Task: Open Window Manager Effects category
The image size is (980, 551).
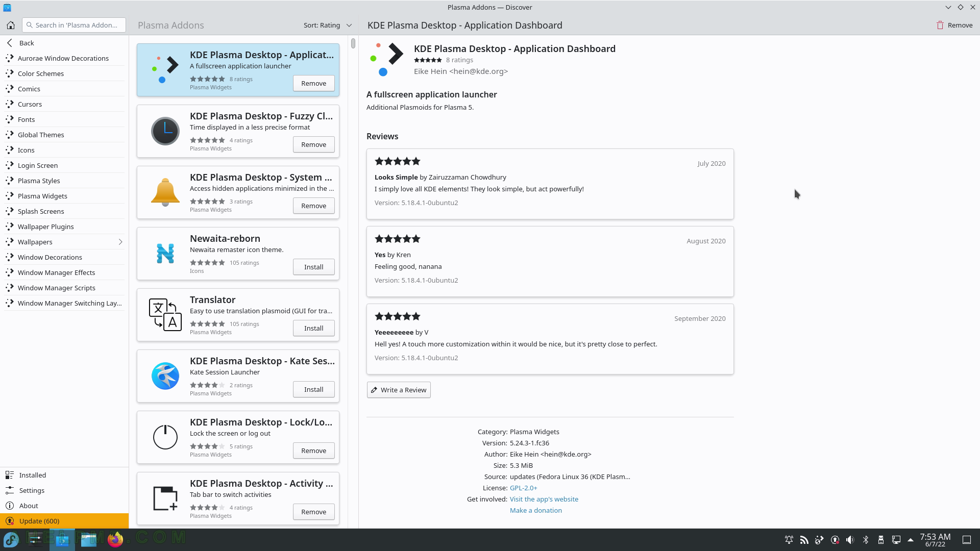Action: pyautogui.click(x=64, y=272)
